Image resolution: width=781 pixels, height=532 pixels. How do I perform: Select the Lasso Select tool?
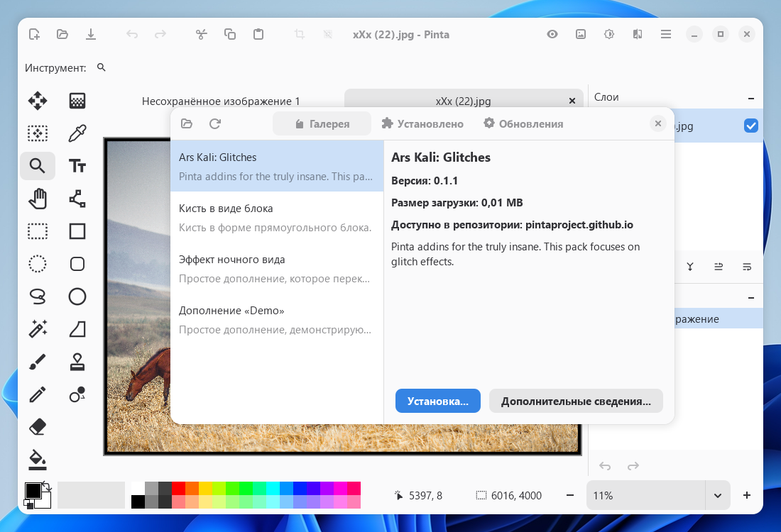tap(38, 297)
